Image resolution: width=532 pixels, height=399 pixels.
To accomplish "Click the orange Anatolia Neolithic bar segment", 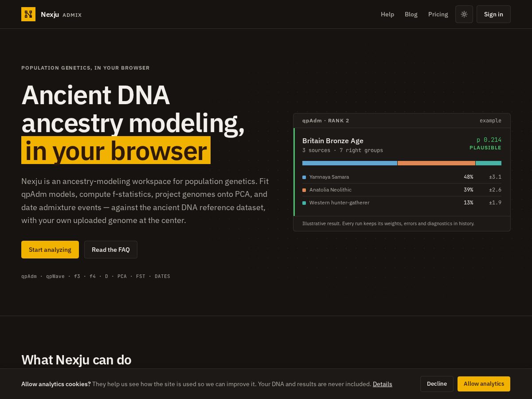I will pos(437,163).
